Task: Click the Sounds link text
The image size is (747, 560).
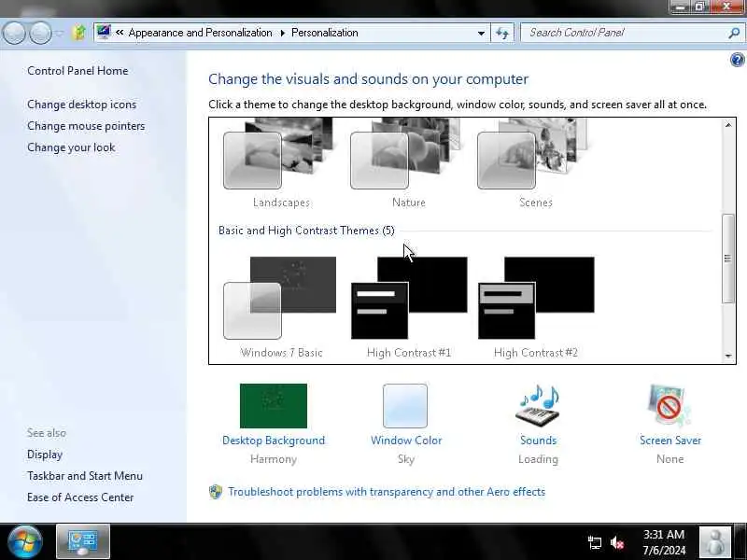Action: (539, 441)
